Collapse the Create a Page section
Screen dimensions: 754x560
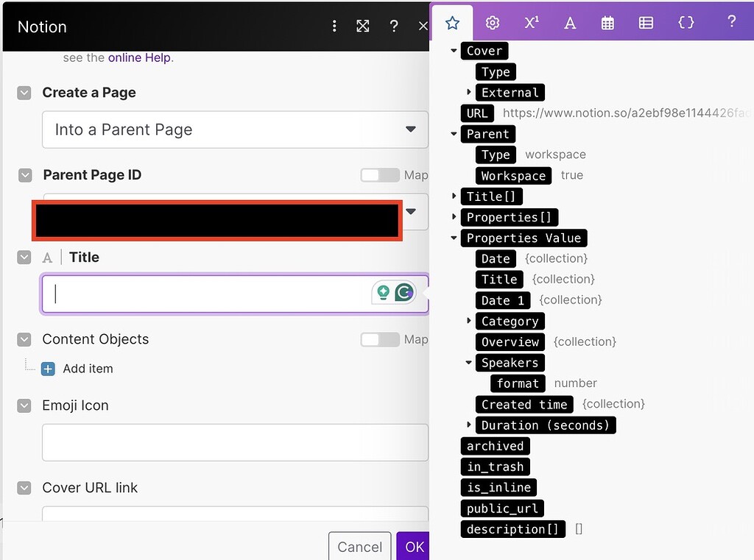coord(24,93)
